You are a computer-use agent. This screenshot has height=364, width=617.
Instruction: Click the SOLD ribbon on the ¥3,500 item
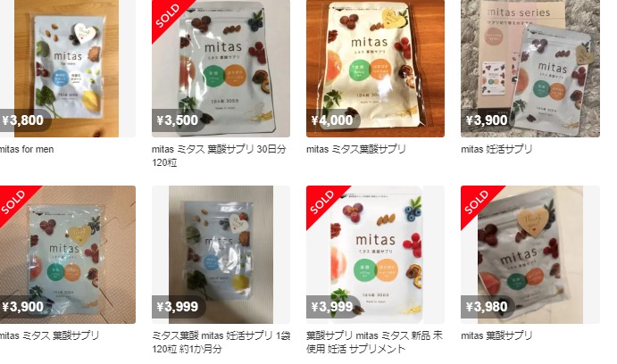click(169, 16)
